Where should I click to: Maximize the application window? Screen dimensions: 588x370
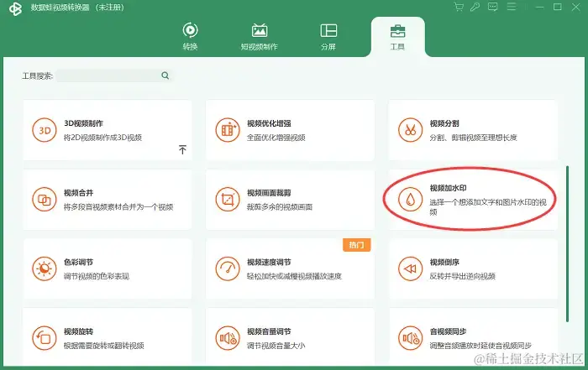coord(557,7)
